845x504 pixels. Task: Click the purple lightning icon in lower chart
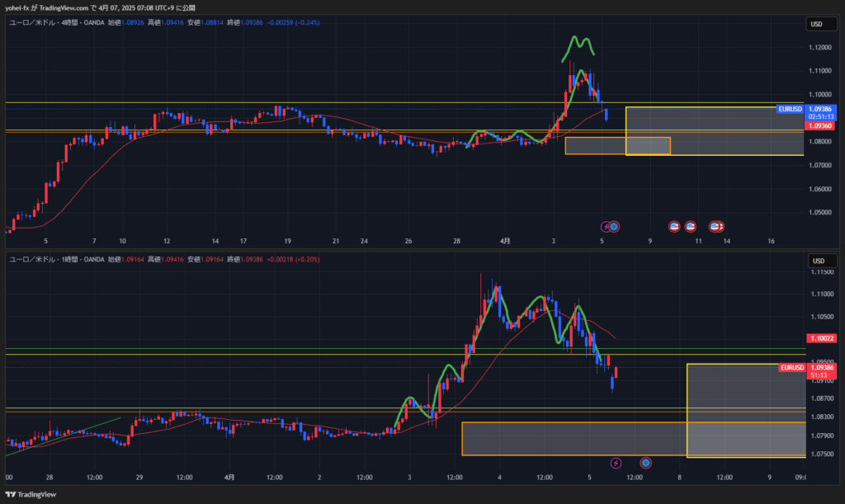click(616, 464)
